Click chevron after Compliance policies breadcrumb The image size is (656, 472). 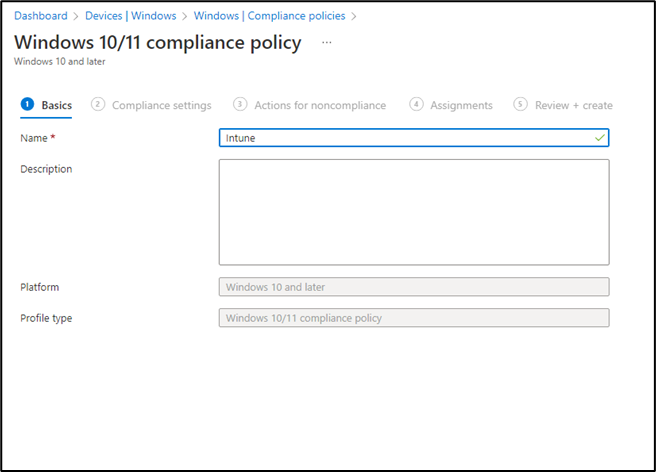click(354, 16)
